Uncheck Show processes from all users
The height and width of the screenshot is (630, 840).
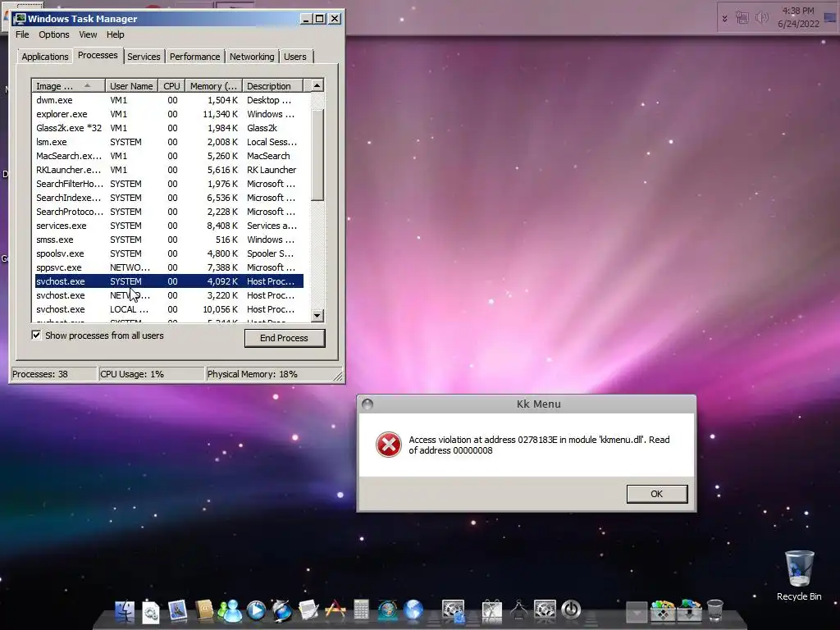tap(36, 336)
